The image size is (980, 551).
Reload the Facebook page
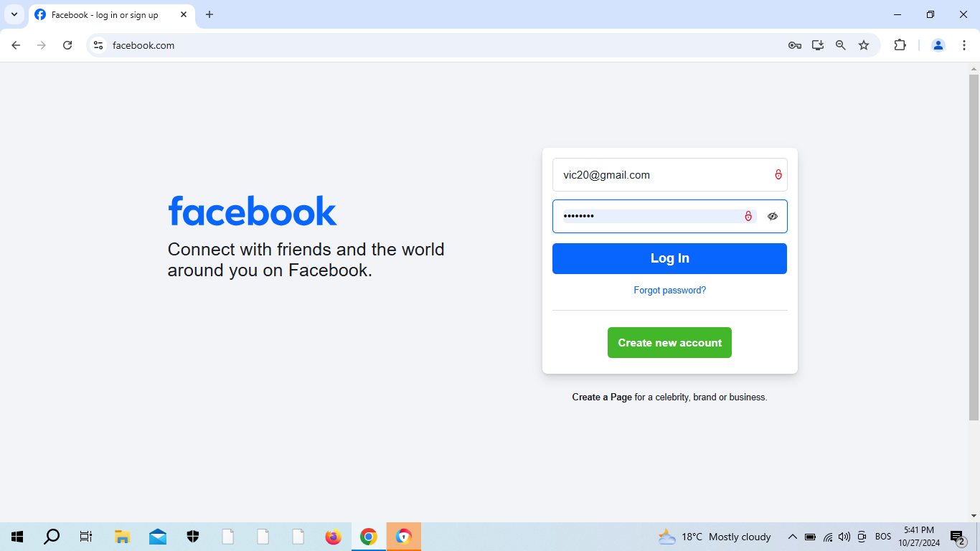coord(67,45)
